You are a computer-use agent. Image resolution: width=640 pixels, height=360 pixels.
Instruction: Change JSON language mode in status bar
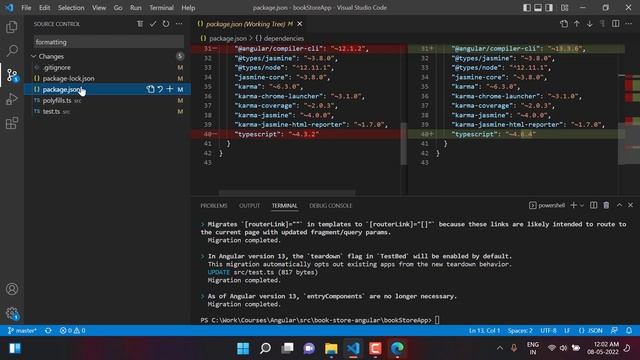pos(591,331)
